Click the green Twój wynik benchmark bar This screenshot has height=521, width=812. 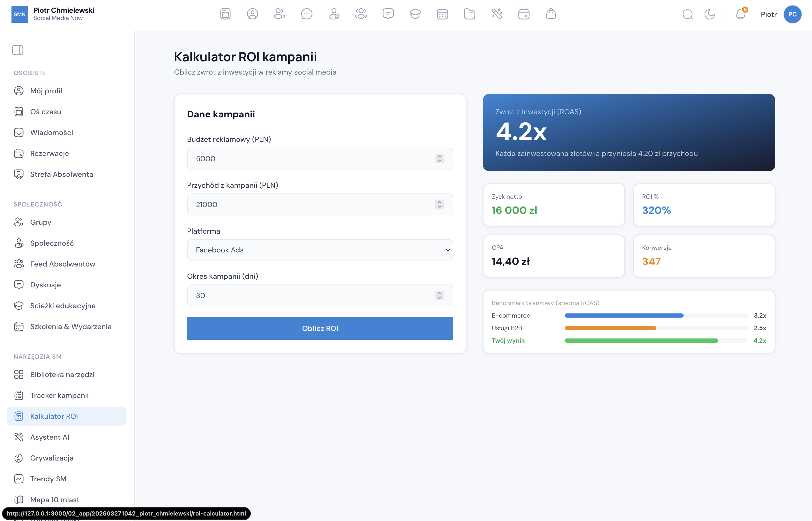click(x=641, y=341)
